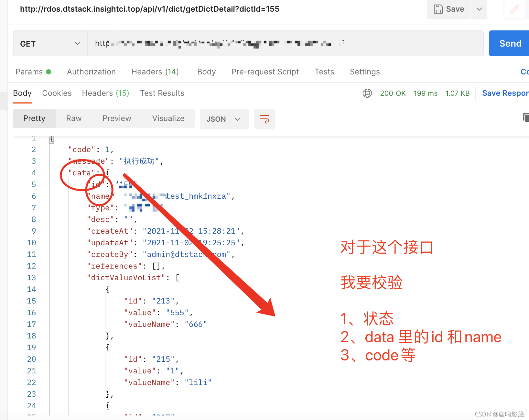Click the 200 OK status text
Viewport: 529px width, 420px height.
coord(393,93)
